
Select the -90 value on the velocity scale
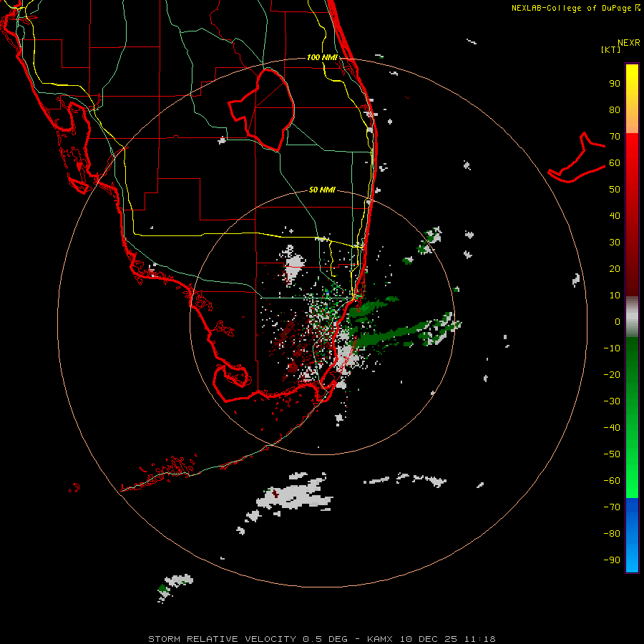pyautogui.click(x=612, y=560)
